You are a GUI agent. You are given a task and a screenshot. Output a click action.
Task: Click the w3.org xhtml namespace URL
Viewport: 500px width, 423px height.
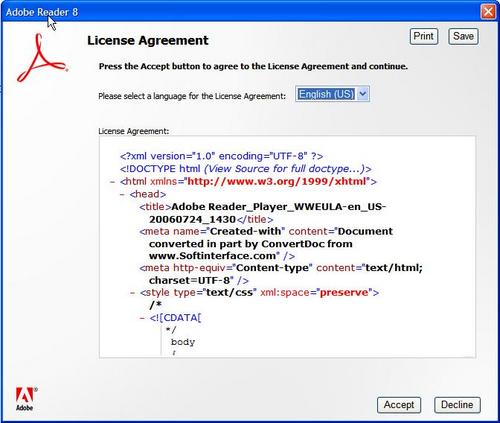click(277, 181)
